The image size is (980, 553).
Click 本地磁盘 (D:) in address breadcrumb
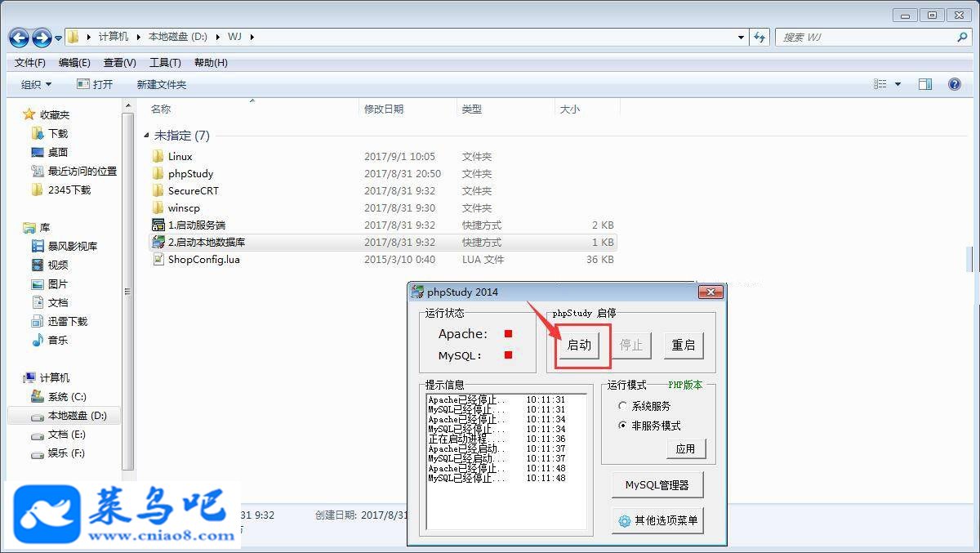pos(177,37)
